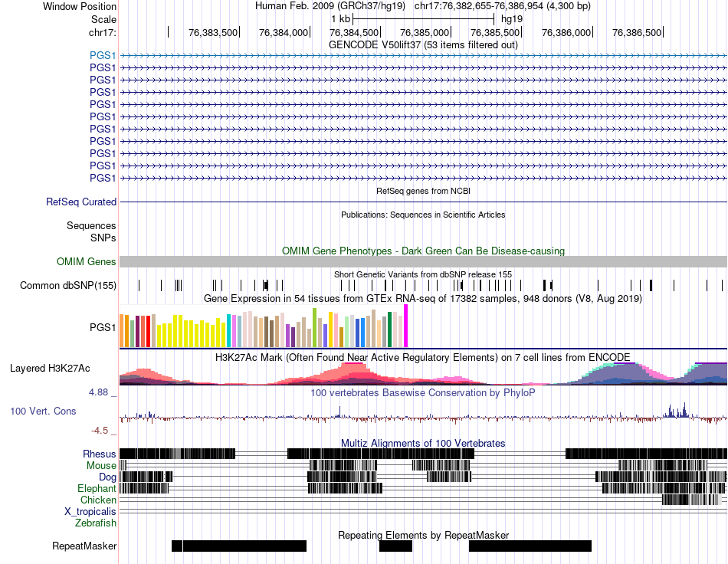Click the 'OMIM Genes' track label
728x564 pixels.
(86, 261)
